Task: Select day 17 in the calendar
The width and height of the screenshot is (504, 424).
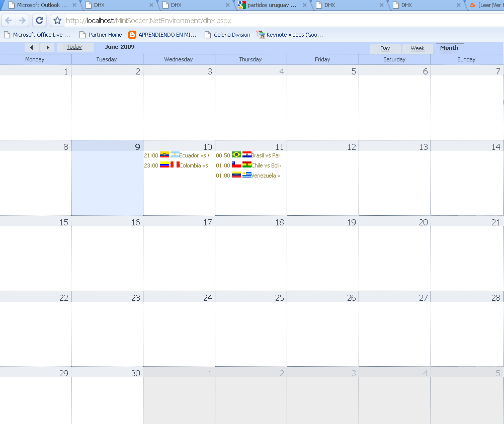Action: click(x=179, y=253)
